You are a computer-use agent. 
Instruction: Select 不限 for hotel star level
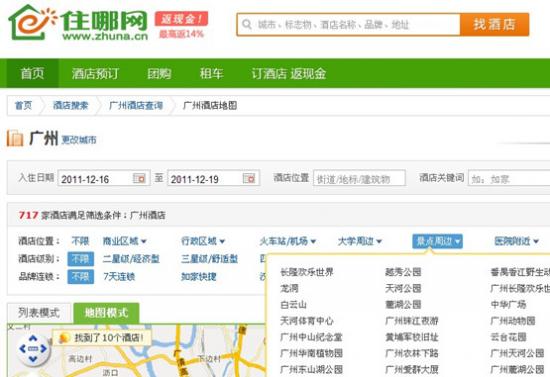[81, 259]
